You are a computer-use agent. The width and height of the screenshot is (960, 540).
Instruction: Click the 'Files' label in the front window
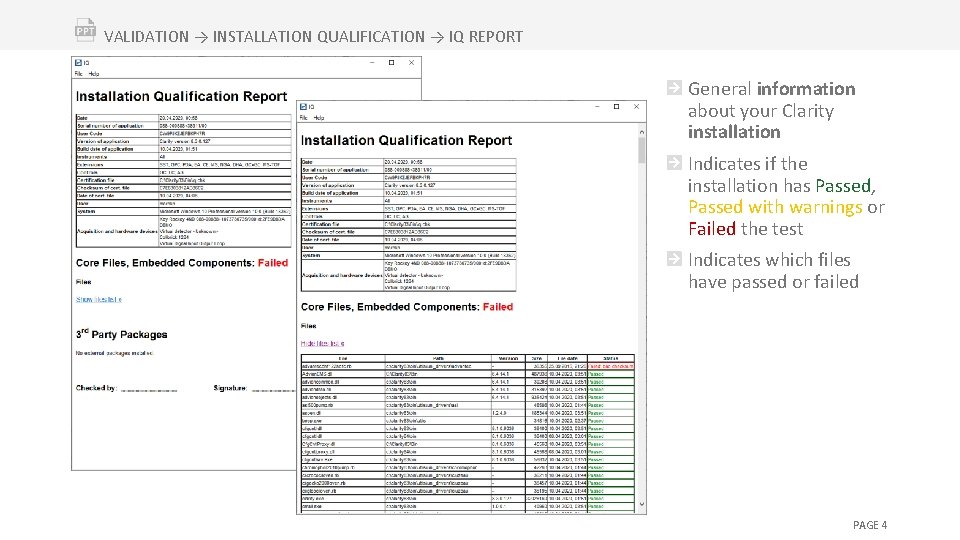click(x=309, y=326)
